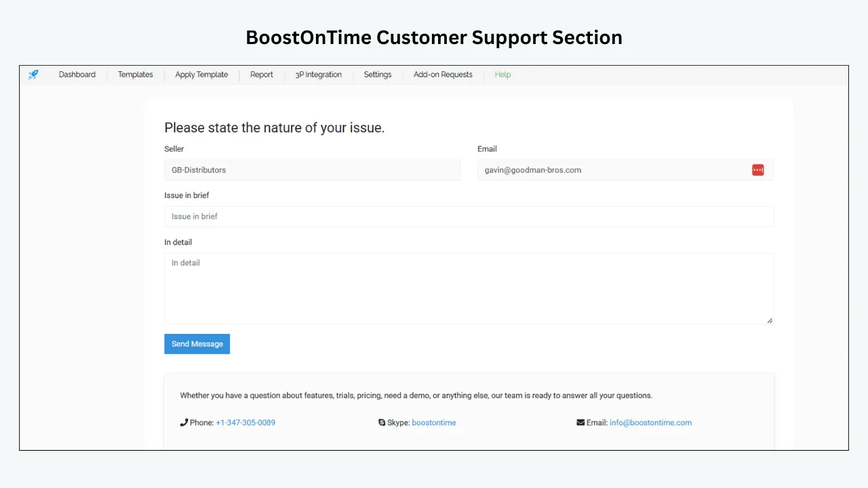
Task: Click the info@boostontime.com email link
Action: (x=651, y=422)
